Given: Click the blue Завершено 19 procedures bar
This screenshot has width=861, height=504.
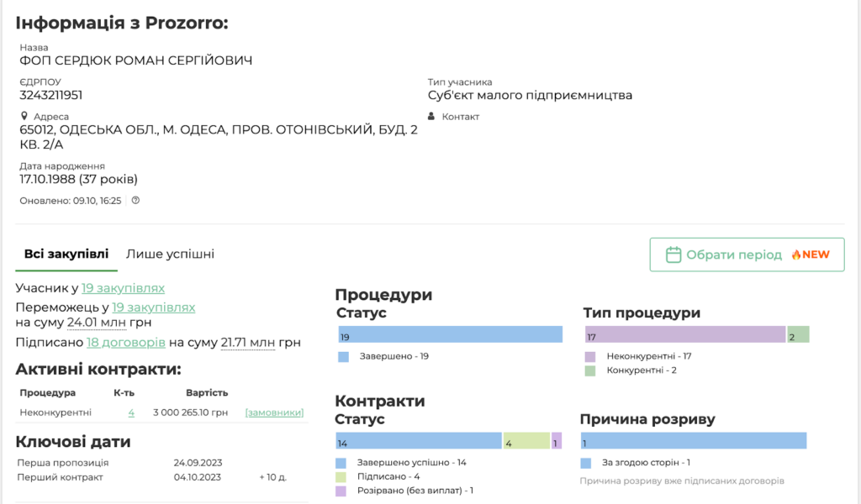Looking at the screenshot, I should coord(449,334).
